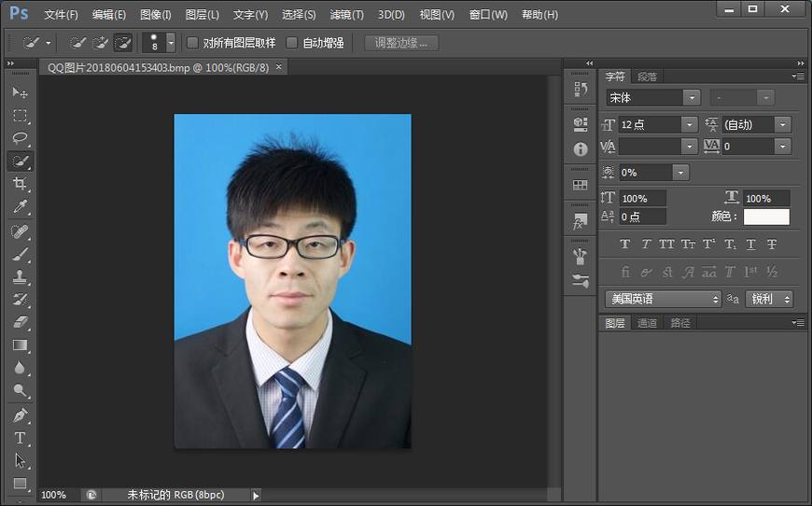Select the Gradient tool

[x=20, y=344]
